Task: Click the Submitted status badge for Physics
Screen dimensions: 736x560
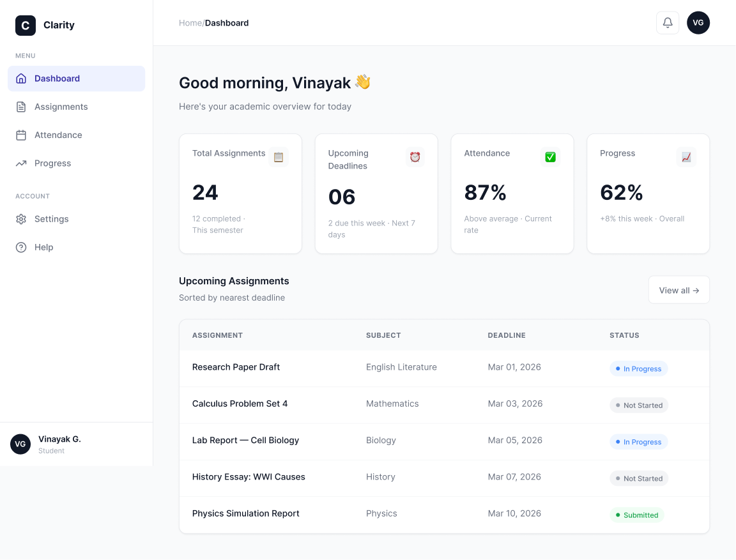Action: pyautogui.click(x=636, y=515)
